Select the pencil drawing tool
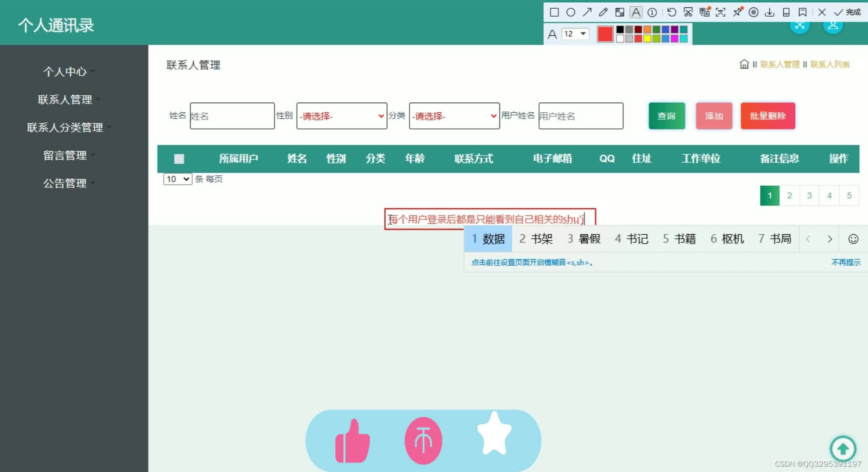The width and height of the screenshot is (868, 472). (603, 12)
